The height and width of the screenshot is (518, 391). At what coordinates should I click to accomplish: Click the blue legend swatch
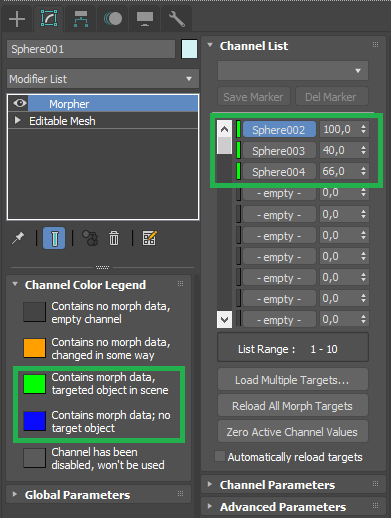(34, 421)
